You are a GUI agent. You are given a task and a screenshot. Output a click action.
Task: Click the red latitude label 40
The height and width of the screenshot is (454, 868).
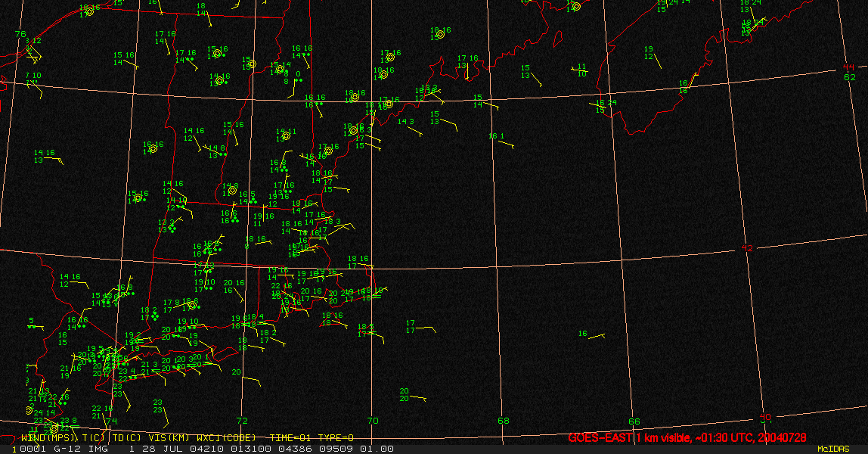[x=765, y=417]
